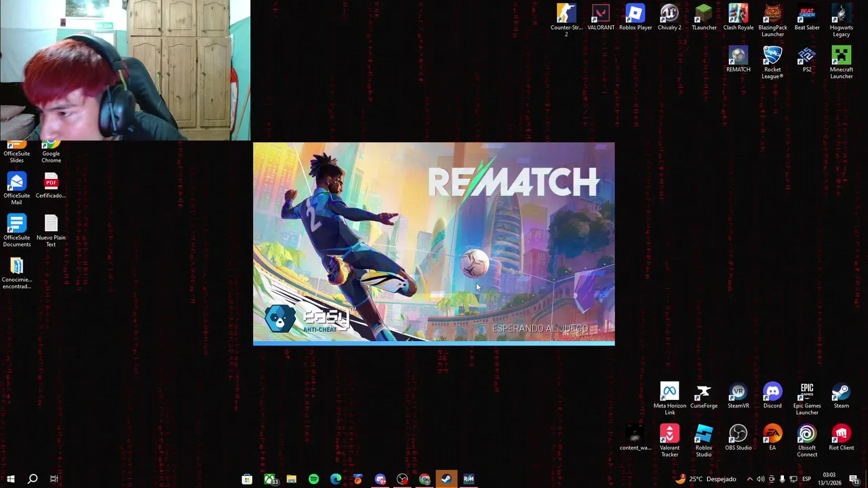Open the Nuevo Plain Text file
868x488 pixels.
pos(51,230)
